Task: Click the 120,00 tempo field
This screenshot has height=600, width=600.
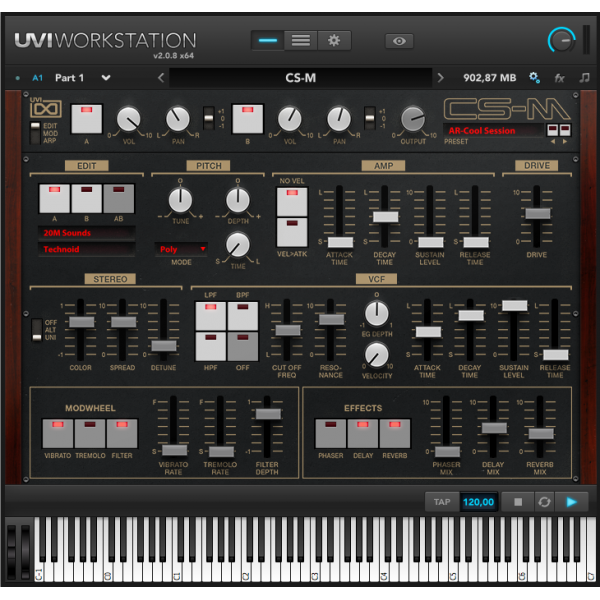Action: tap(478, 502)
